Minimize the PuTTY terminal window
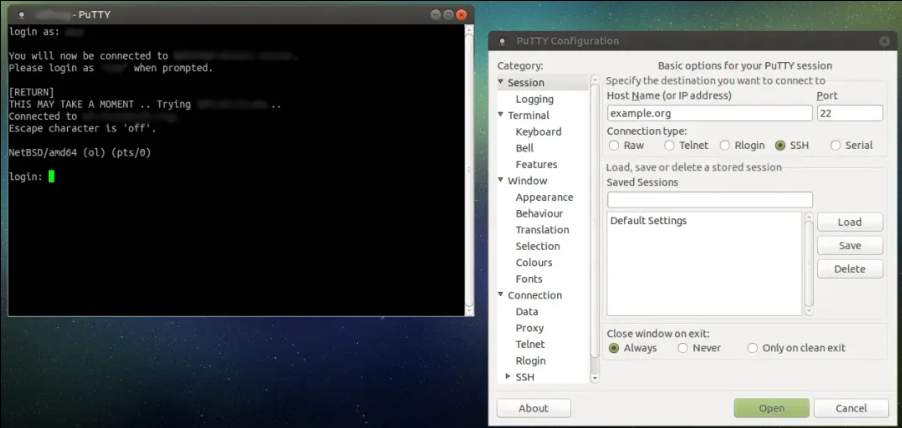 coord(437,15)
